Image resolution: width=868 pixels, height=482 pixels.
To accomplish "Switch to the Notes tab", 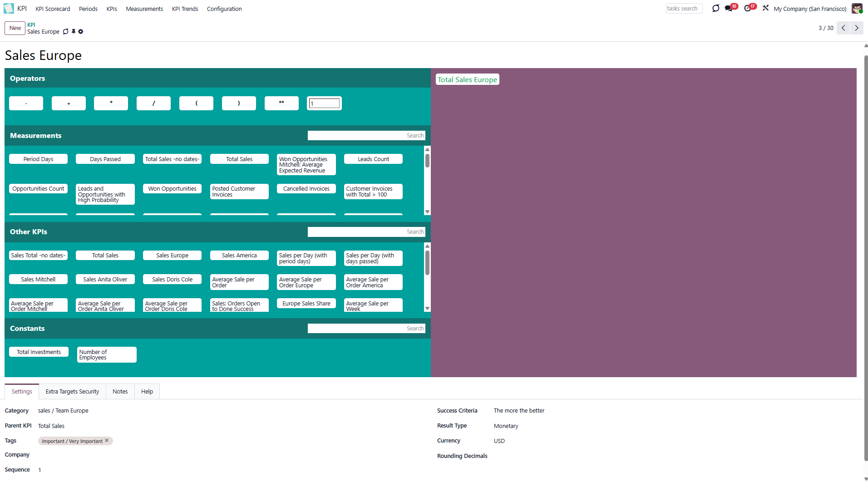I will 120,392.
